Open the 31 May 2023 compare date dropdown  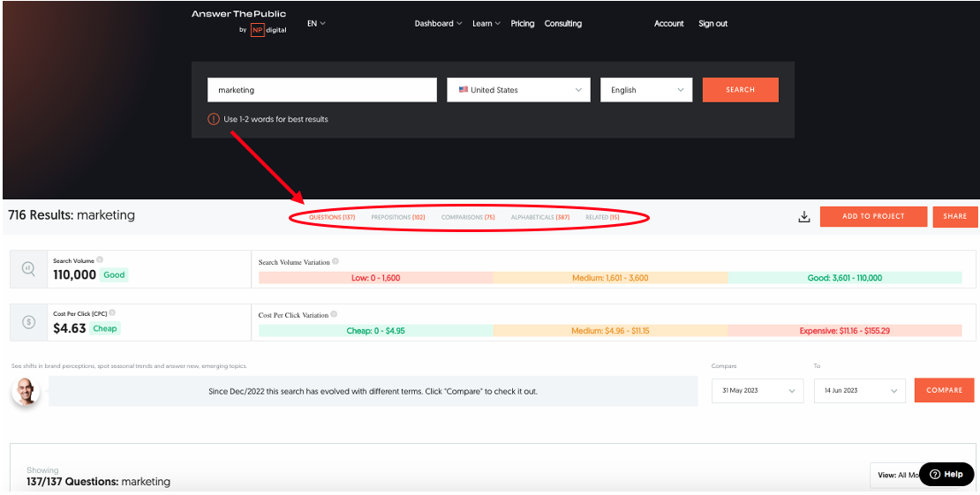tap(758, 391)
